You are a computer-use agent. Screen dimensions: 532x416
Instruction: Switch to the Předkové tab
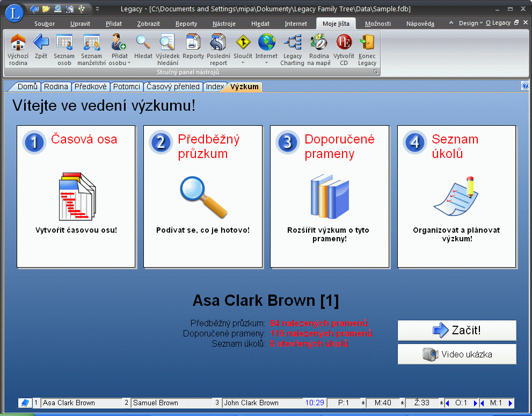91,87
